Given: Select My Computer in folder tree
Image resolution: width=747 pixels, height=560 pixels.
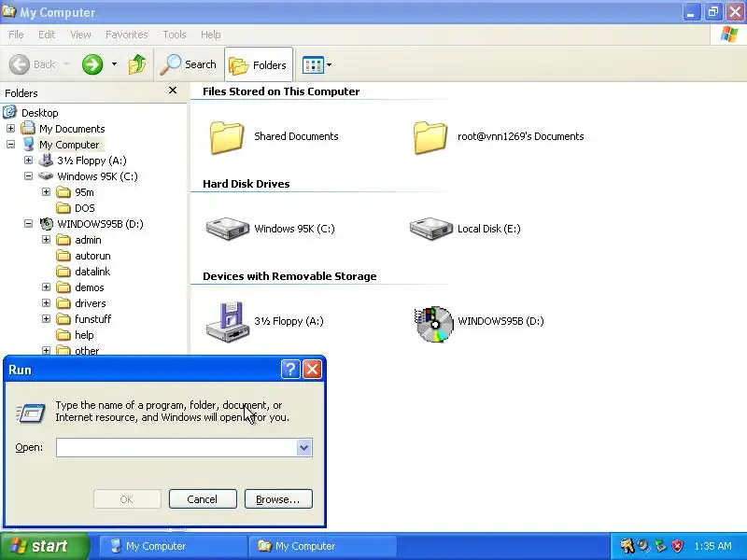Looking at the screenshot, I should (69, 145).
